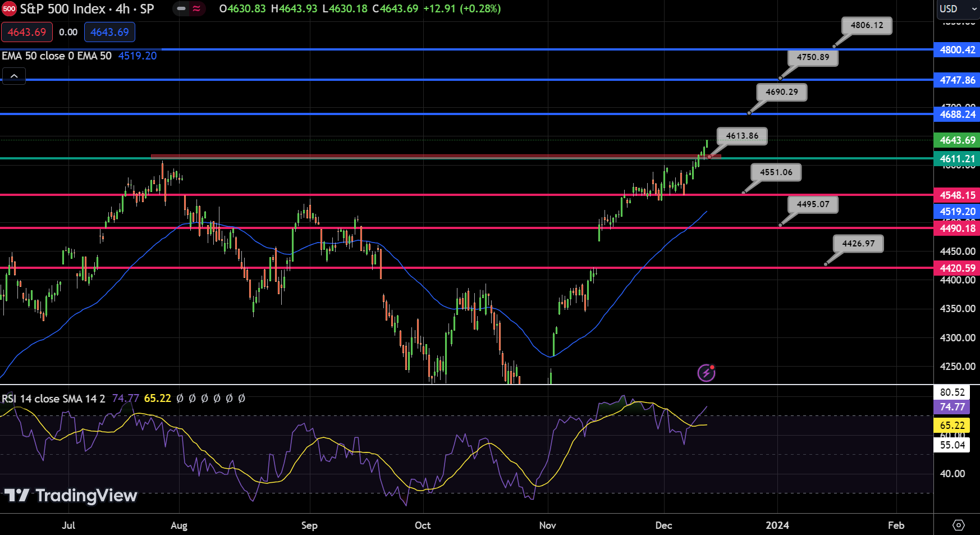
Task: Click the Oct label on the time axis
Action: point(423,525)
